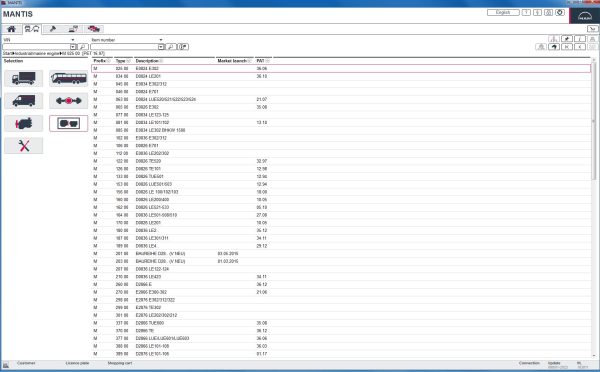
Task: Select the highlighted first row E0824 E302
Action: coord(341,69)
